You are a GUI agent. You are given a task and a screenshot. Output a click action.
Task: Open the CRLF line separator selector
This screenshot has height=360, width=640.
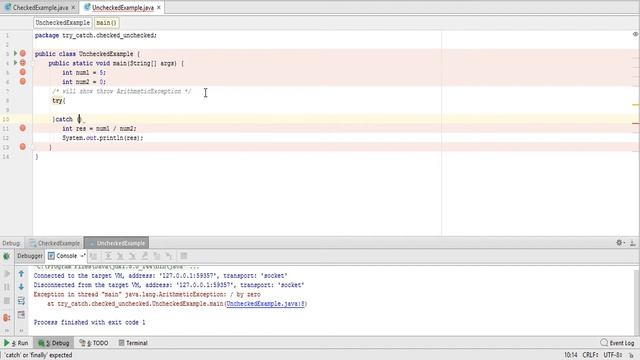pyautogui.click(x=591, y=355)
